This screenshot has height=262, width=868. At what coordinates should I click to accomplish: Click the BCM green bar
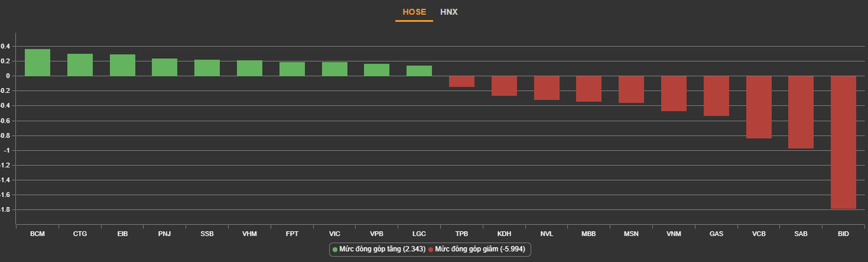pos(37,63)
